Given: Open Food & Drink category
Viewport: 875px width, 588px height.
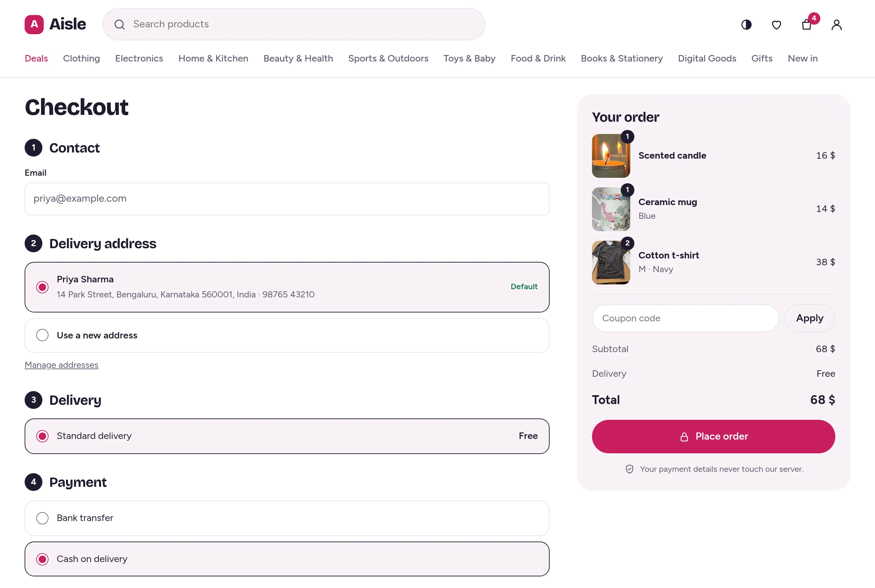Looking at the screenshot, I should [538, 58].
